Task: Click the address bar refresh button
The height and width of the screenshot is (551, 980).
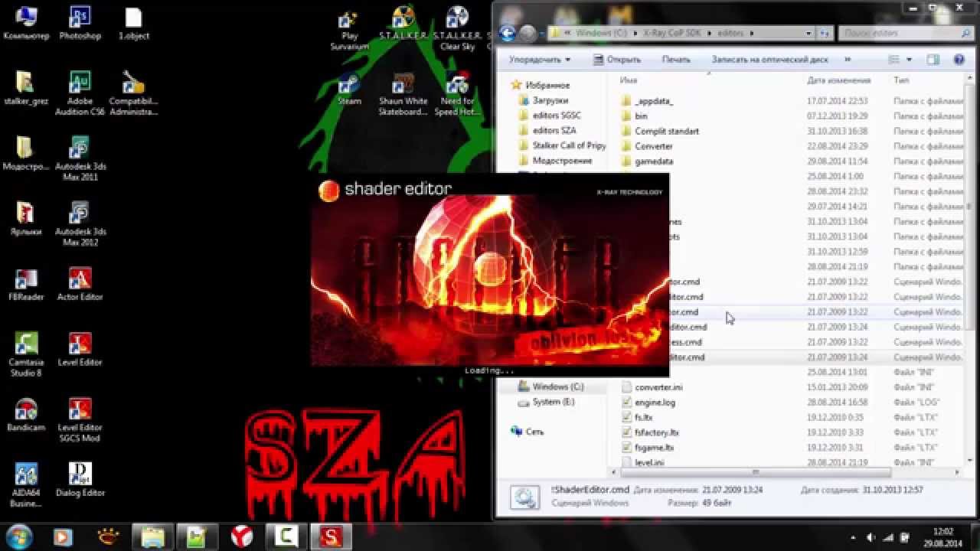Action: [825, 33]
